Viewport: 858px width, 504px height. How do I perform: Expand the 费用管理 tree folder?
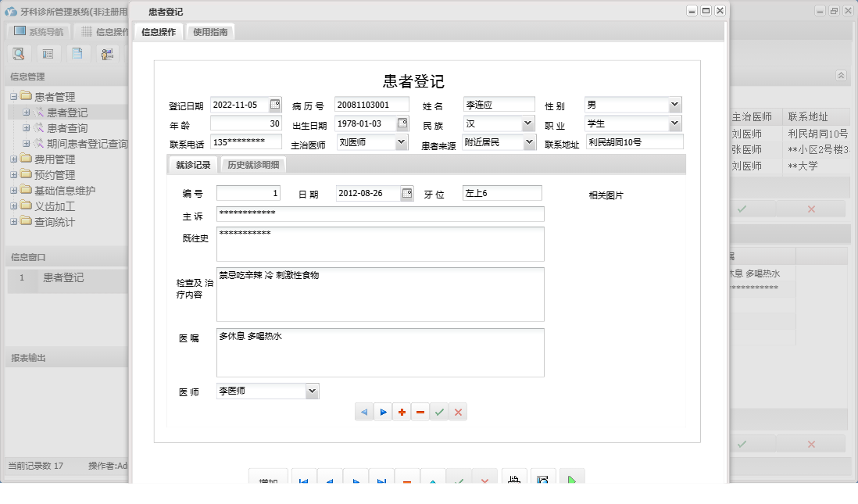point(14,160)
